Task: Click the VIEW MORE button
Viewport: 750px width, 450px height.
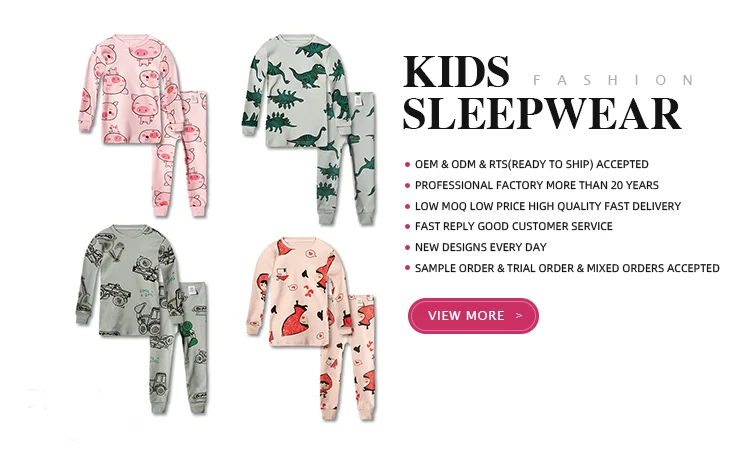Action: pos(473,316)
